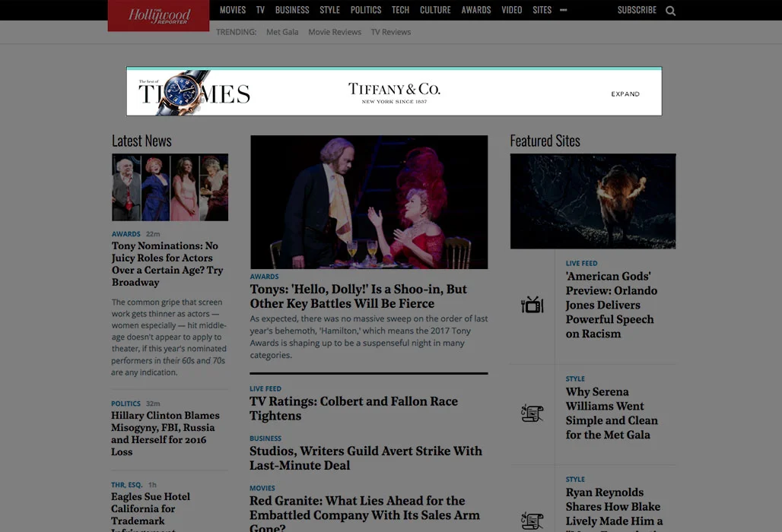The image size is (782, 532).
Task: Expand the Tiffany & Co. banner ad
Action: (x=625, y=93)
